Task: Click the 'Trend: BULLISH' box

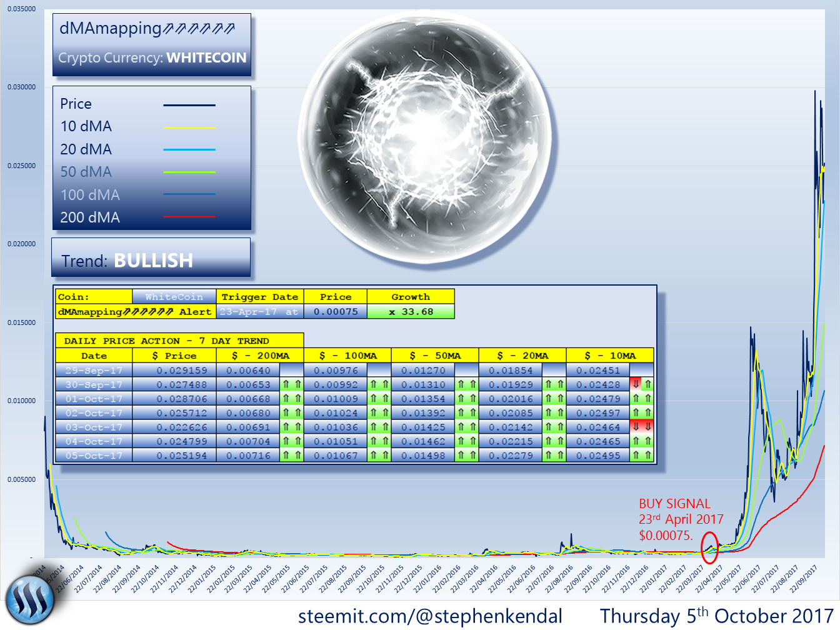Action: 151,257
